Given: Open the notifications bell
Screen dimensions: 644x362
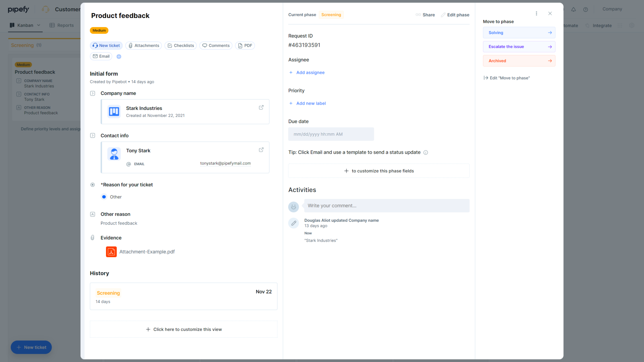Looking at the screenshot, I should point(574,9).
